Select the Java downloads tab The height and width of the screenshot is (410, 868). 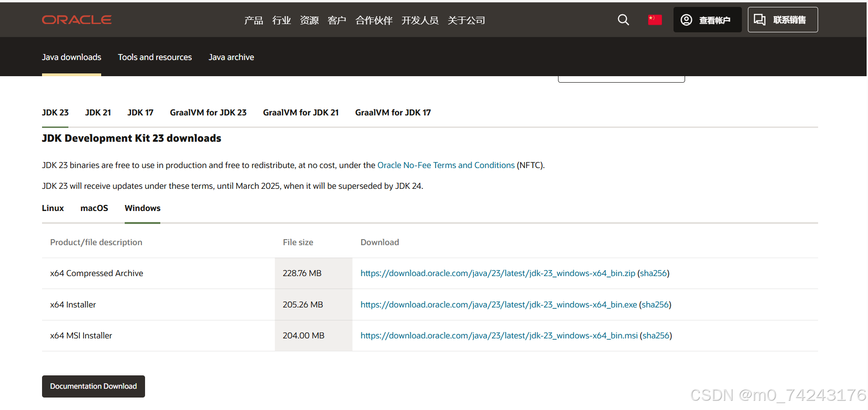(72, 57)
